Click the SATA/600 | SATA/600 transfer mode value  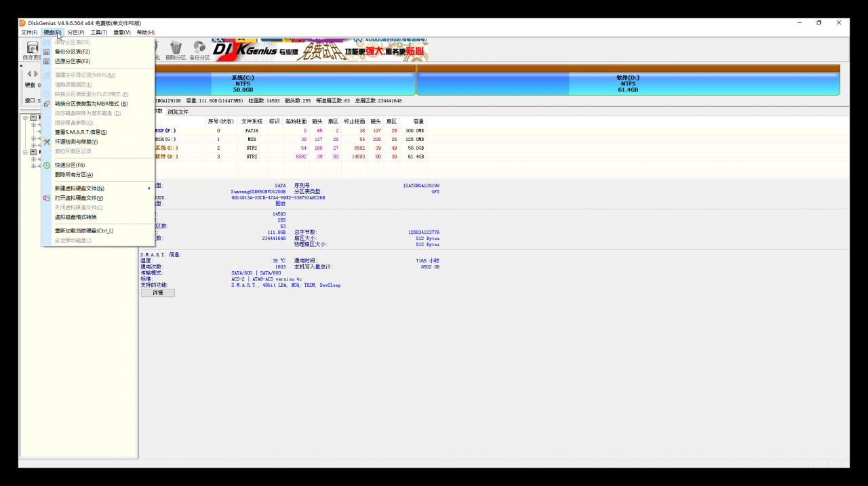tap(256, 272)
